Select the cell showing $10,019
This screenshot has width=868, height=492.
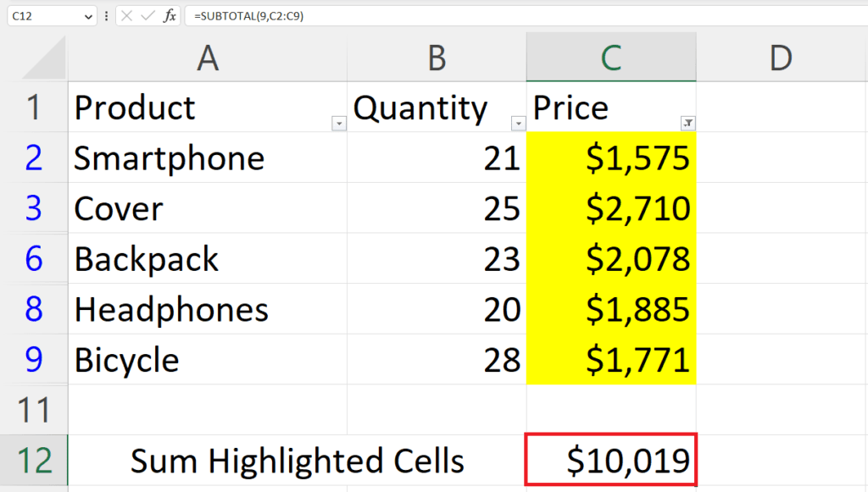(x=610, y=460)
